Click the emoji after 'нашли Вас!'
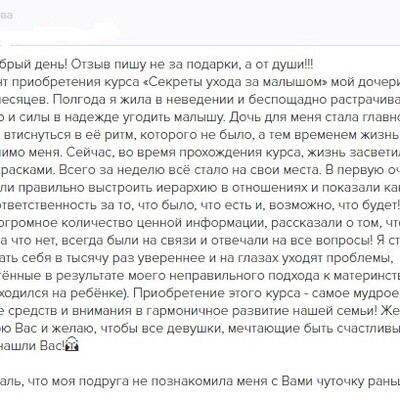Image resolution: width=400 pixels, height=400 pixels. [72, 346]
